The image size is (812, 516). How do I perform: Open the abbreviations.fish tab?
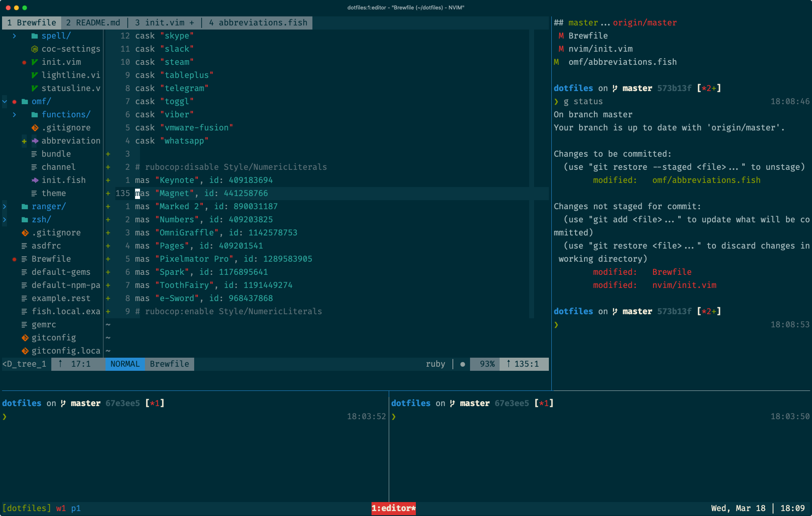coord(258,23)
